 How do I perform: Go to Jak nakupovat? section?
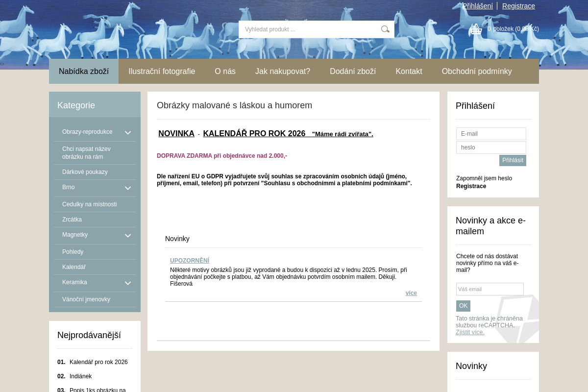coord(283,71)
